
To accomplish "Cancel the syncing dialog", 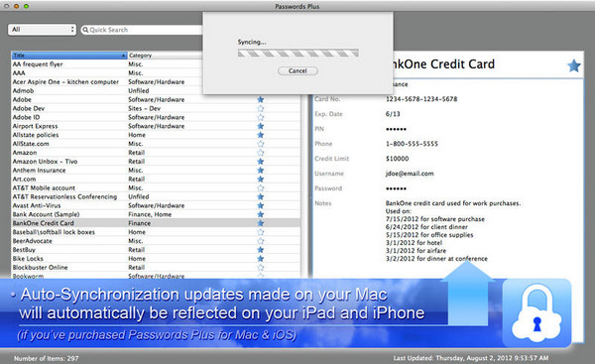I will tap(297, 71).
